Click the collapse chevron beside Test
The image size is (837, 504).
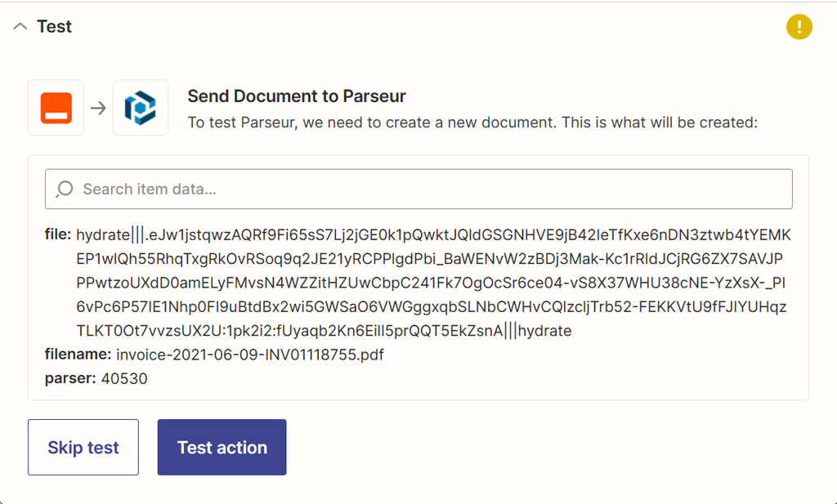(20, 26)
